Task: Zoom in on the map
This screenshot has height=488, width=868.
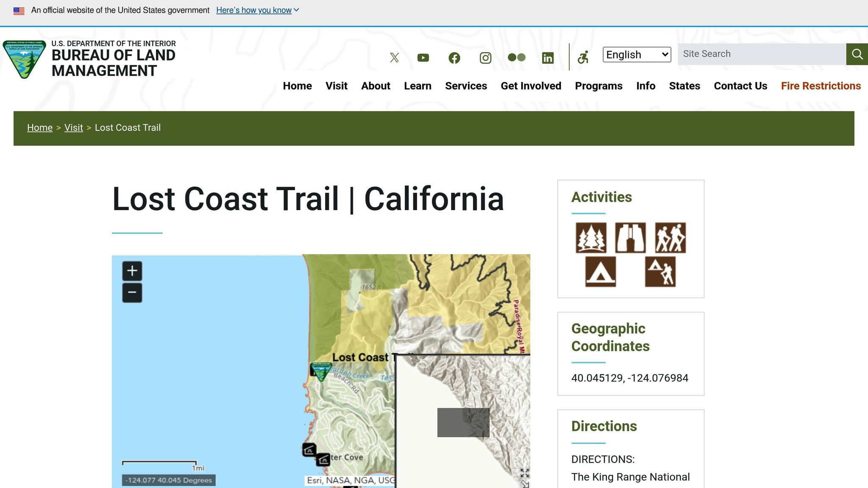Action: [x=132, y=271]
